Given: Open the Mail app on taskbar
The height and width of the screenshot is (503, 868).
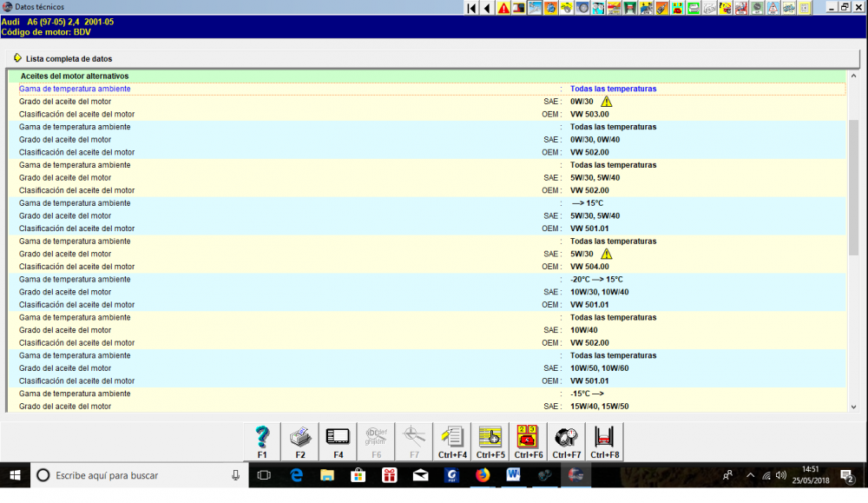Looking at the screenshot, I should click(x=421, y=475).
